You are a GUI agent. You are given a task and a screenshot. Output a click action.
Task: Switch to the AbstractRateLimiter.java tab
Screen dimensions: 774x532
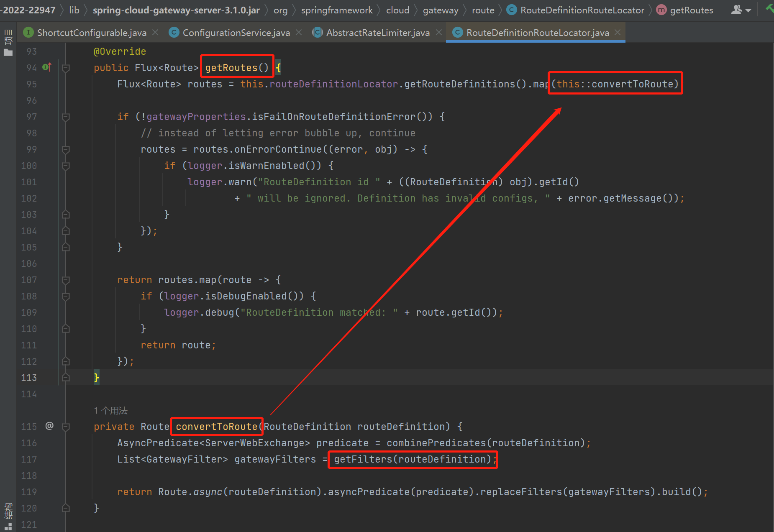click(x=378, y=33)
